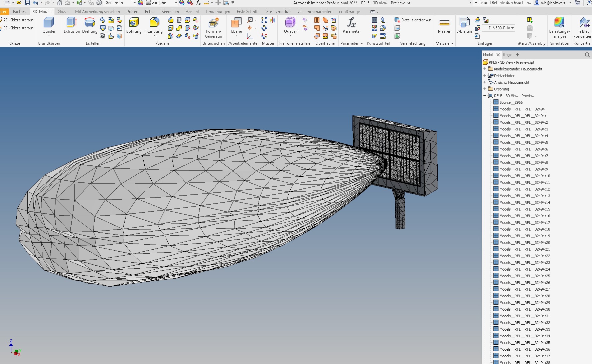The height and width of the screenshot is (364, 592).
Task: Open the fx Parameter dialog
Action: point(351,25)
